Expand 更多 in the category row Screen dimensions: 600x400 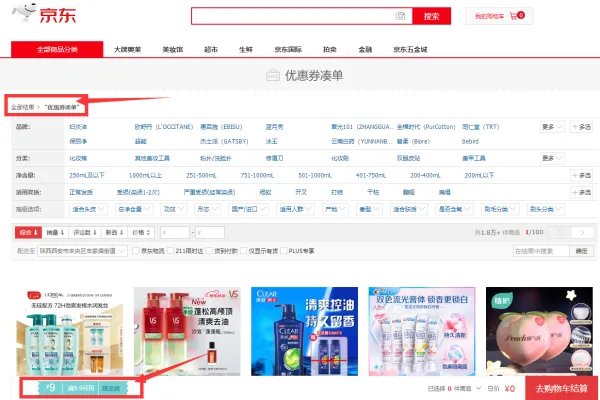552,158
